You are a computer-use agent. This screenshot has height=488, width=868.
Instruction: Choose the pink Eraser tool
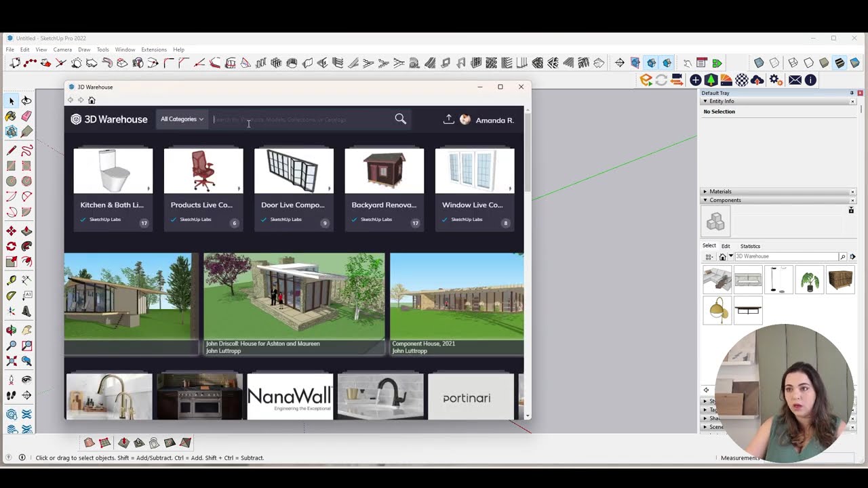click(26, 116)
